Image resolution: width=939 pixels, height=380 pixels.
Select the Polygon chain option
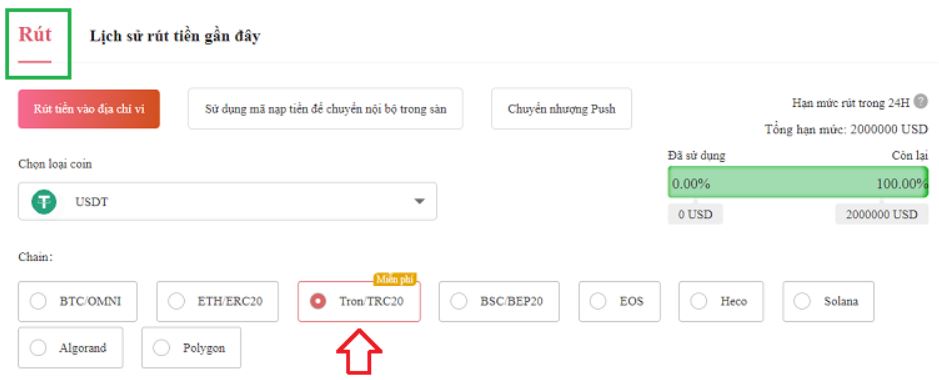coord(191,347)
